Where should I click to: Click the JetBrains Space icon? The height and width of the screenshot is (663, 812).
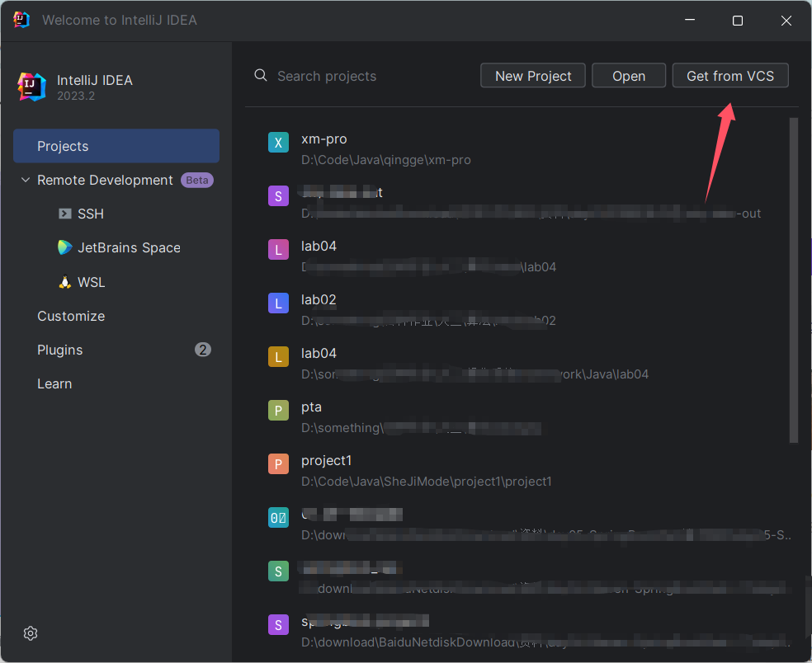(64, 247)
